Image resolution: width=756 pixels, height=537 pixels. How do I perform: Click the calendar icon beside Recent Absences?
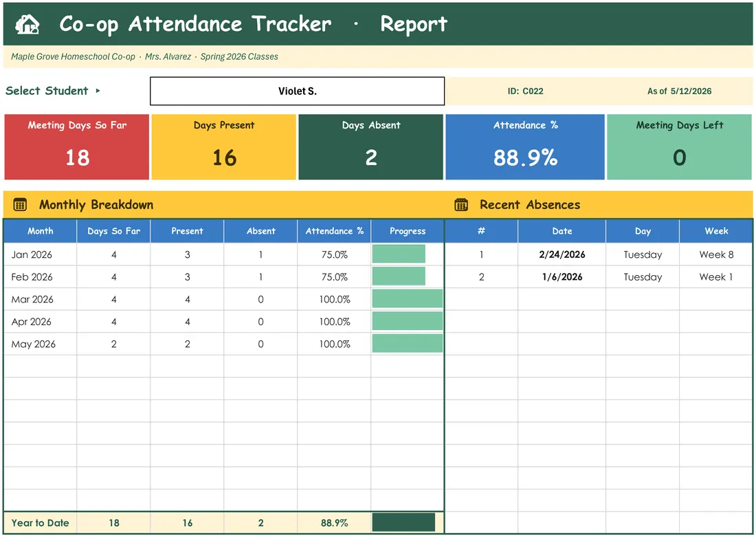pos(461,205)
